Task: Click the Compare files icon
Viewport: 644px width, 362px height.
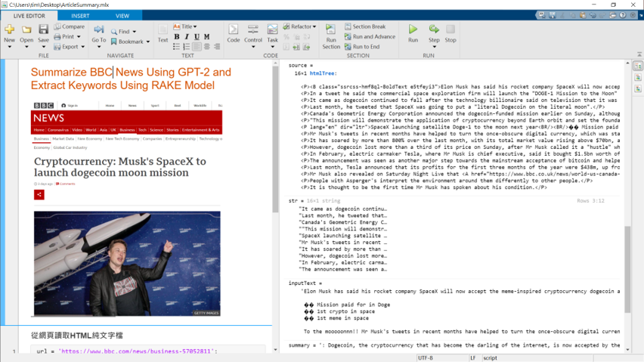Action: (x=57, y=26)
